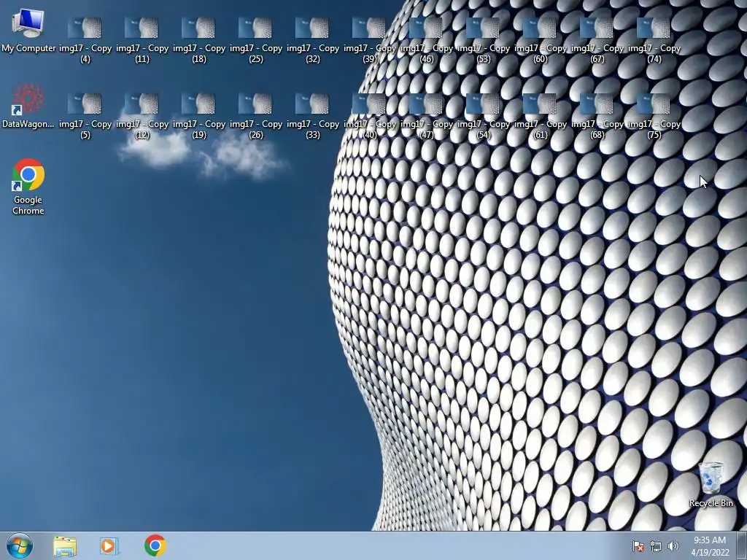Select the img17 - Copy (18) file
This screenshot has height=560, width=747.
tap(199, 41)
